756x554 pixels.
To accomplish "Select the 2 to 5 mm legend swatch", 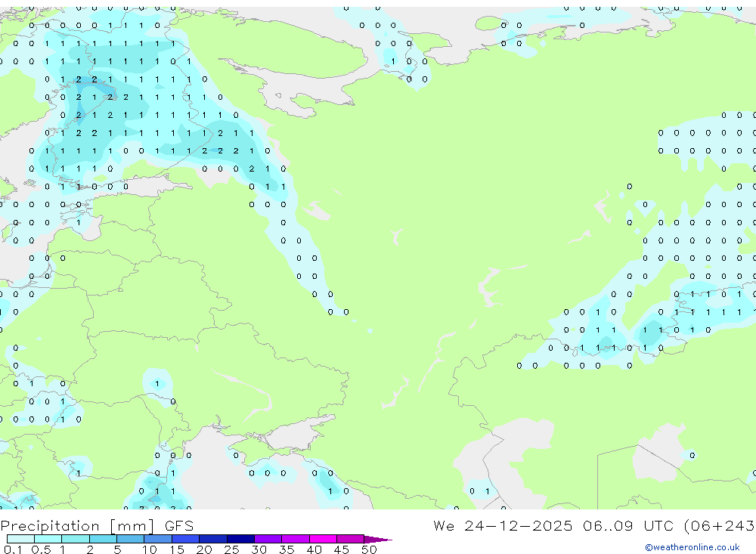I will click(x=103, y=539).
